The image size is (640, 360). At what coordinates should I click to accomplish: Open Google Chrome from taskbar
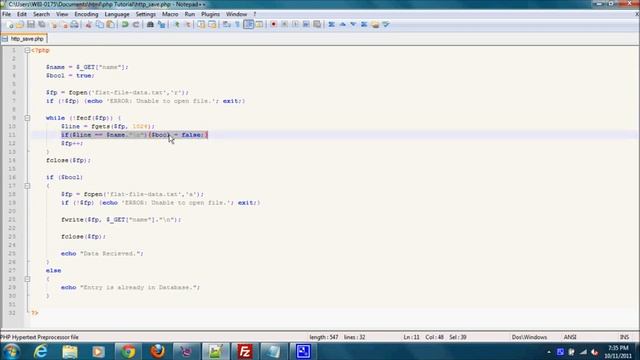tap(128, 351)
